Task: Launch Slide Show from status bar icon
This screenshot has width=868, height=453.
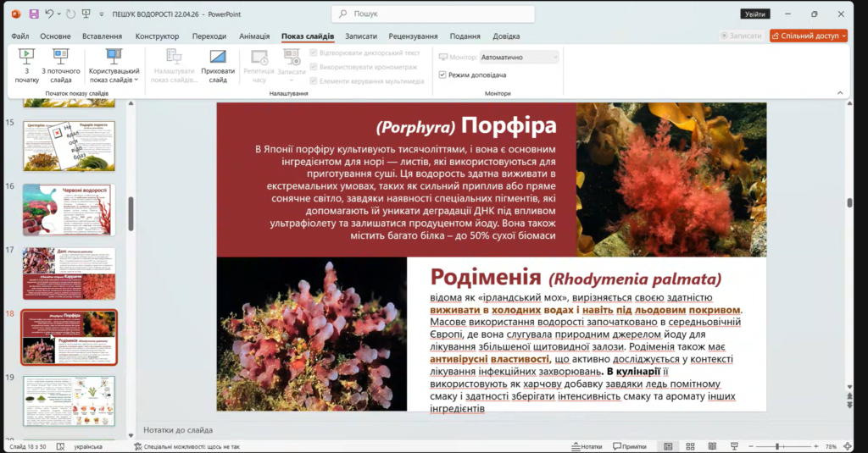Action: pos(732,446)
